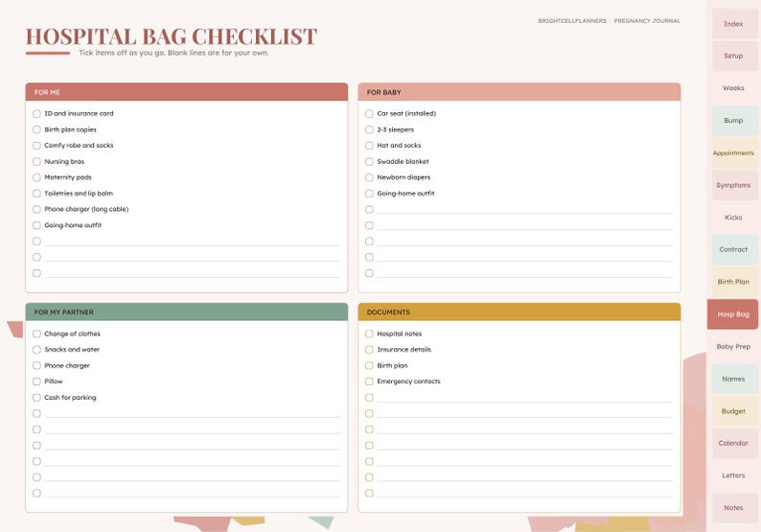Click first blank line under Emergency contacts
Viewport: 761px width, 532px height.
[525, 398]
